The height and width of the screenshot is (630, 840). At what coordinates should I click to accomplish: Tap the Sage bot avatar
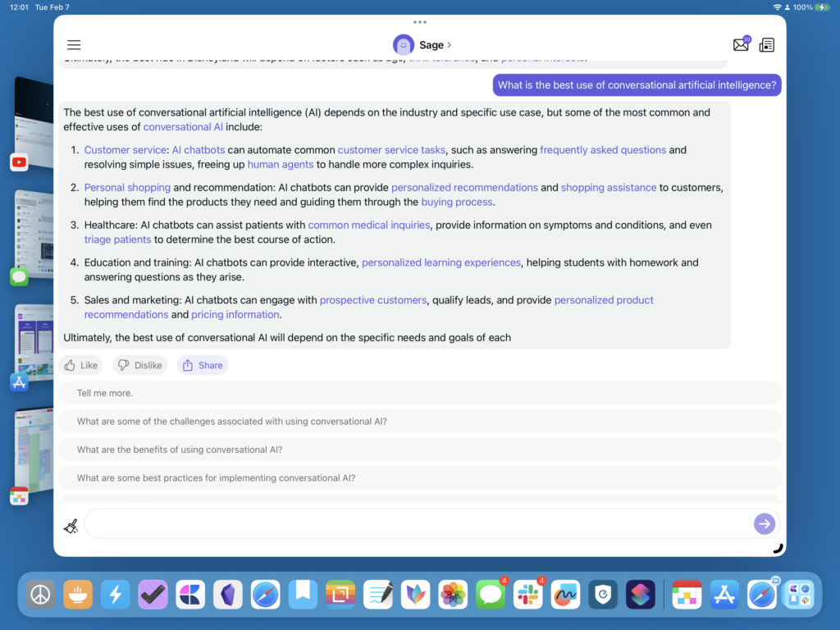pos(404,45)
